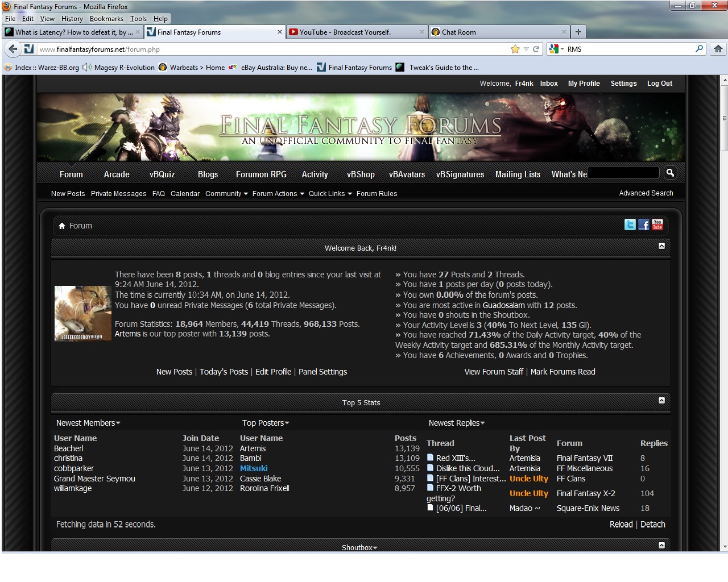Open the Tools menu
The image size is (728, 582).
click(138, 19)
